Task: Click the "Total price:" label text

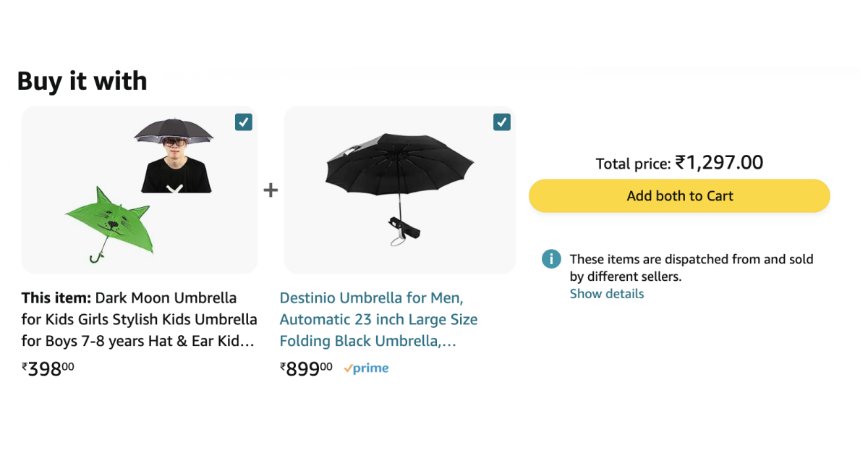Action: coord(634,164)
